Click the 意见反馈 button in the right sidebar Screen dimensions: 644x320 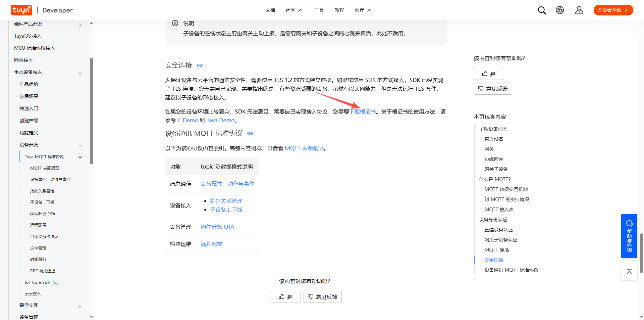click(493, 89)
